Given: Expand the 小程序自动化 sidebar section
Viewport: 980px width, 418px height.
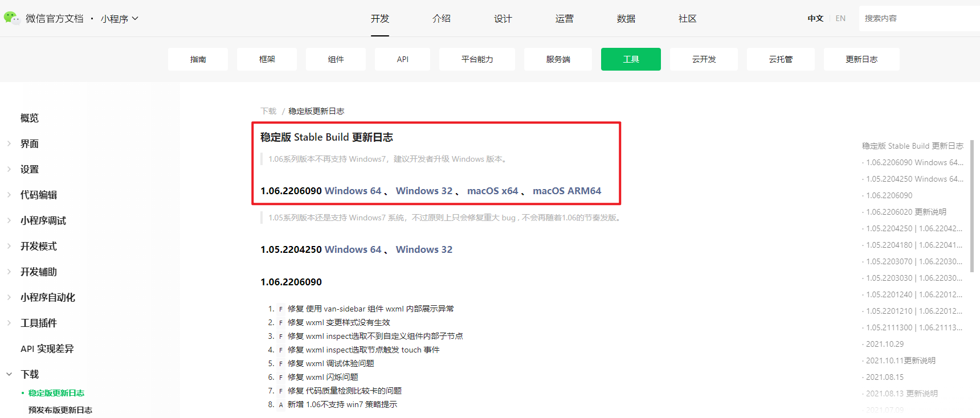Looking at the screenshot, I should (x=48, y=297).
